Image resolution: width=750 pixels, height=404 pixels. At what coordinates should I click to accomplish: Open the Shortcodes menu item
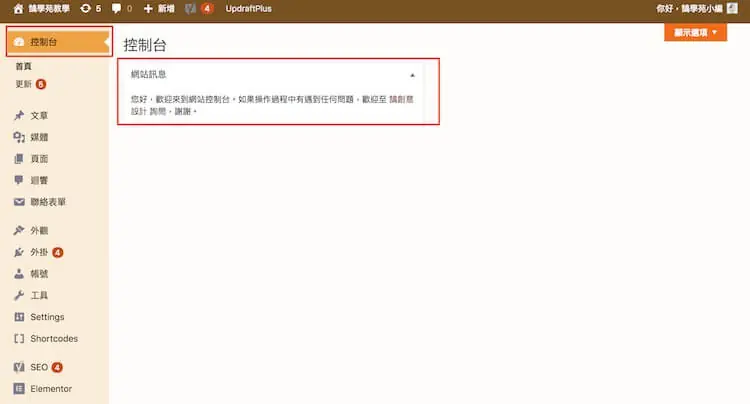(x=54, y=338)
